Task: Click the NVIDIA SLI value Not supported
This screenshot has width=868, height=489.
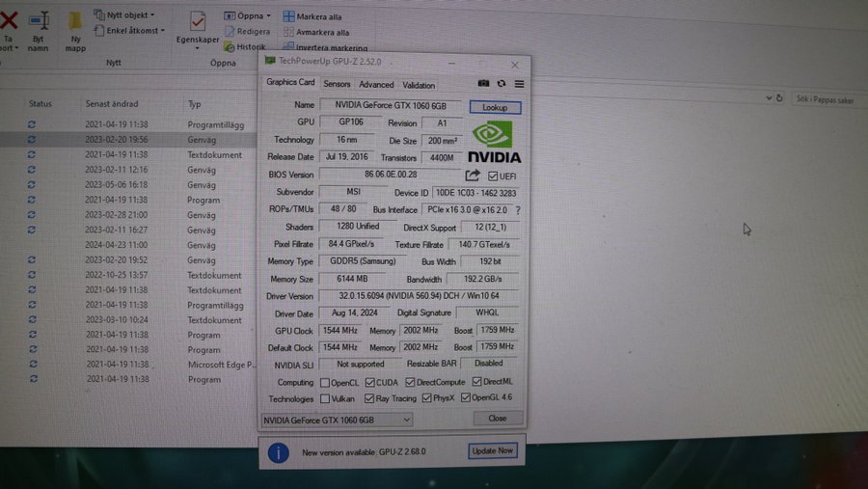Action: (361, 365)
